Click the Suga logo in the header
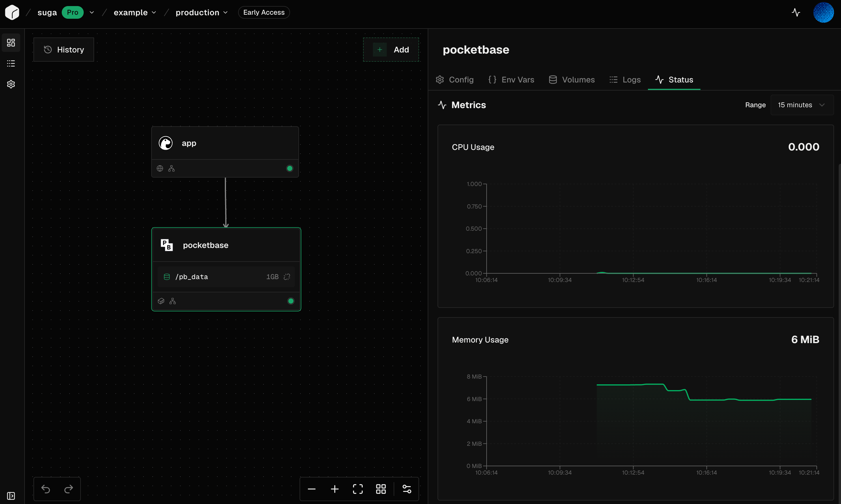 pos(12,13)
